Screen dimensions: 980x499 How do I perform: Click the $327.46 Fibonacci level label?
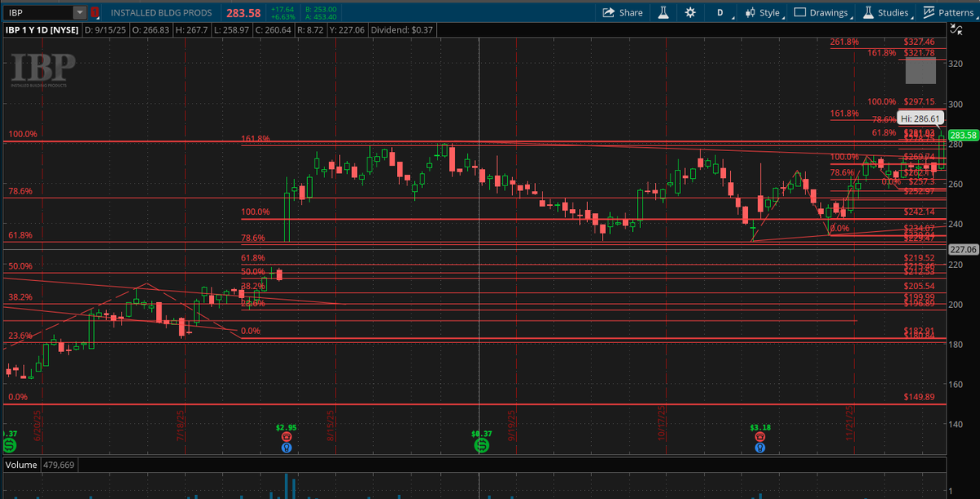click(x=919, y=42)
